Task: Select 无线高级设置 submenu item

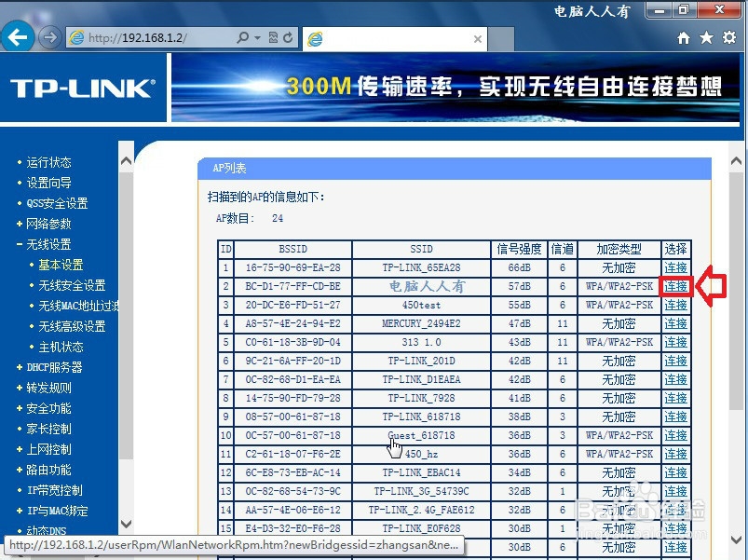Action: click(x=72, y=326)
